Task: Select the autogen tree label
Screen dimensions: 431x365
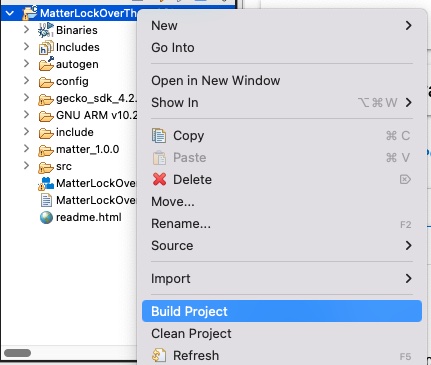Action: tap(77, 64)
